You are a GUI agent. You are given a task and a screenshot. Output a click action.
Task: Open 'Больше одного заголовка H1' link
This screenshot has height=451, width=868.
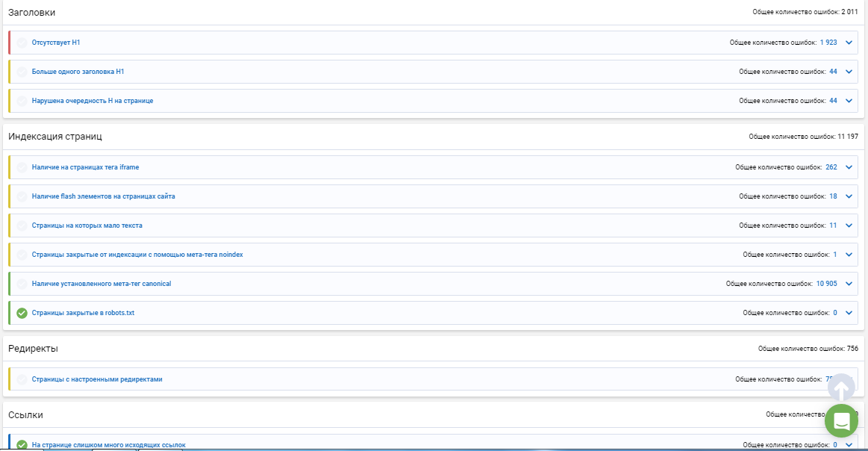click(x=78, y=72)
